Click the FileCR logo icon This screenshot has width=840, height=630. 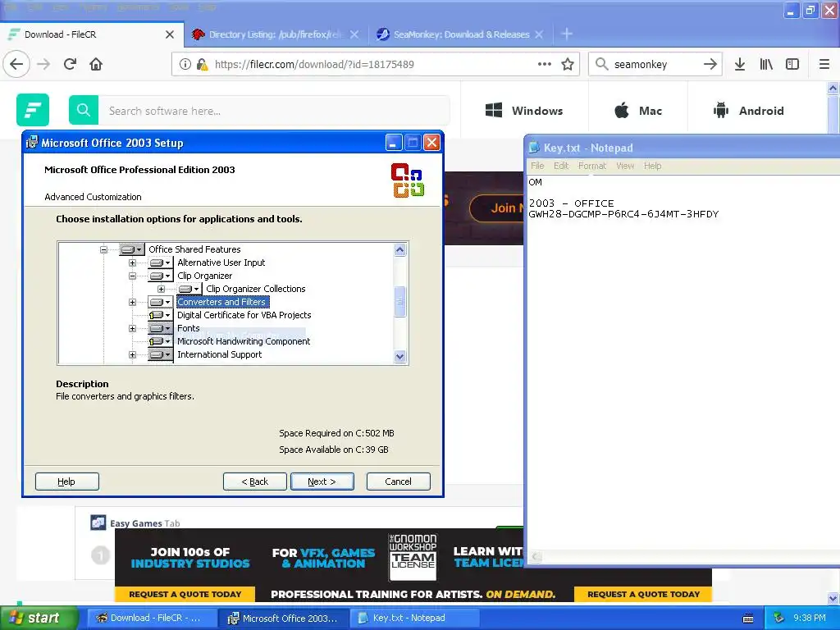pyautogui.click(x=33, y=110)
